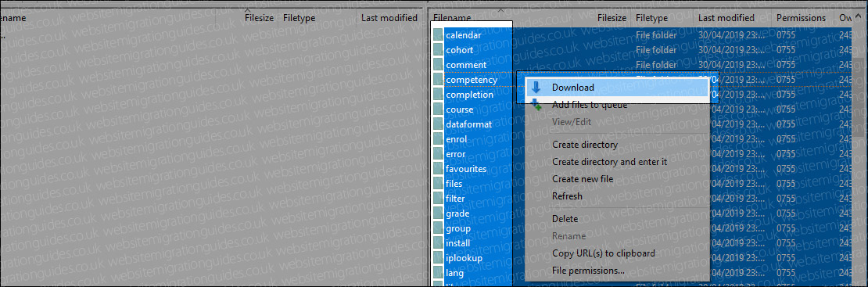The height and width of the screenshot is (287, 868).
Task: Click the grade folder icon
Action: 439,213
